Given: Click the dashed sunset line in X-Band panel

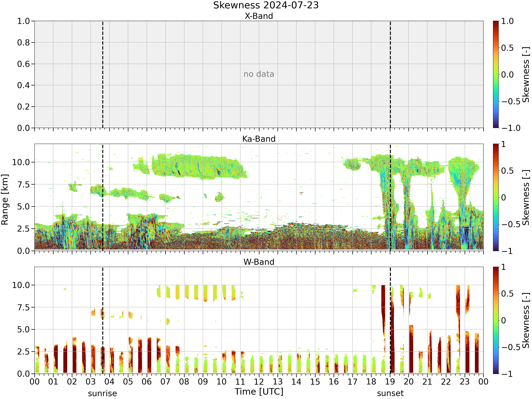Looking at the screenshot, I should pyautogui.click(x=390, y=74).
